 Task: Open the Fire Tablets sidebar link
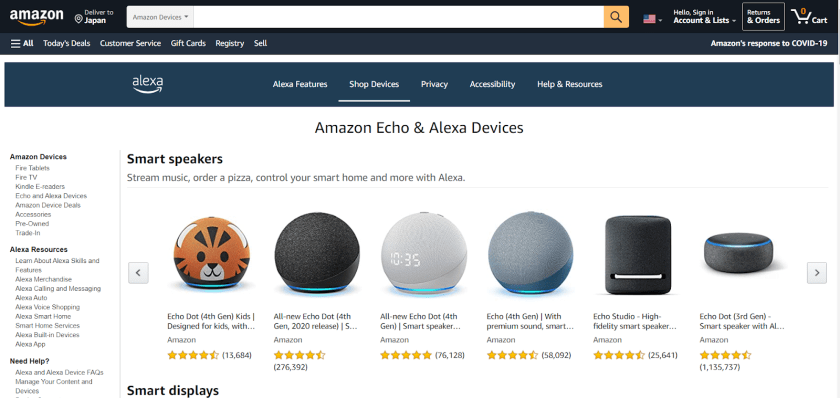click(32, 168)
